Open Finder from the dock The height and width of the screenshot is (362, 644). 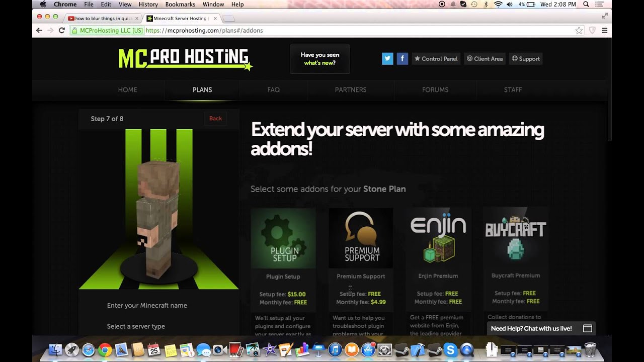55,350
